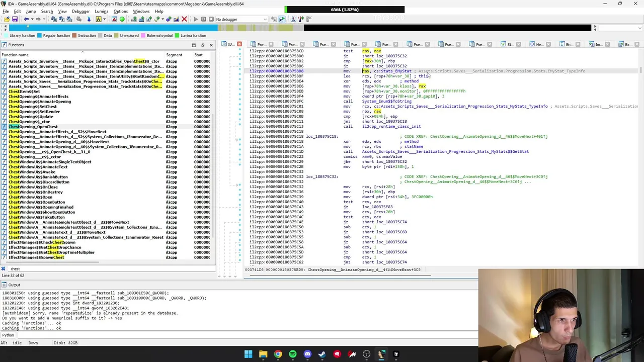Click the Library function legend swatch

point(6,36)
